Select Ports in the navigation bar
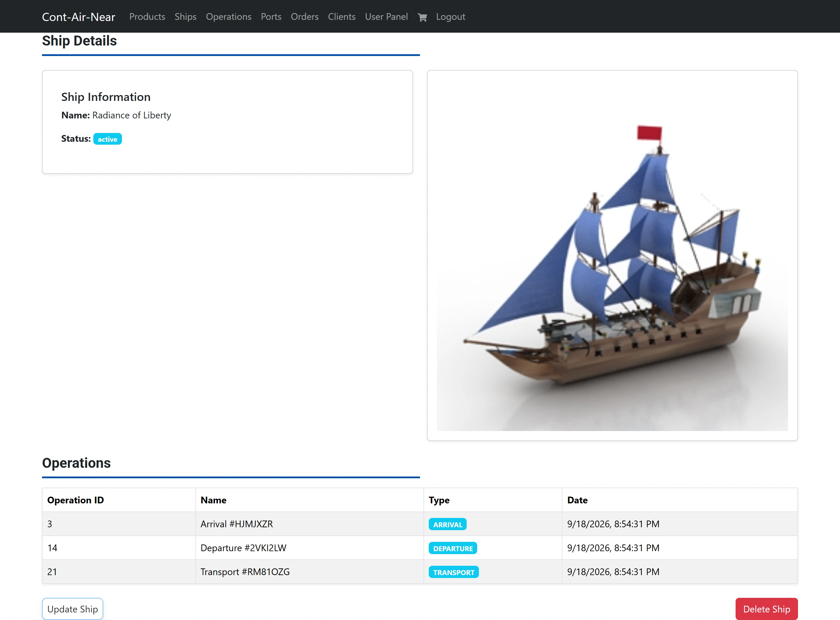Image resolution: width=840 pixels, height=620 pixels. pos(271,17)
